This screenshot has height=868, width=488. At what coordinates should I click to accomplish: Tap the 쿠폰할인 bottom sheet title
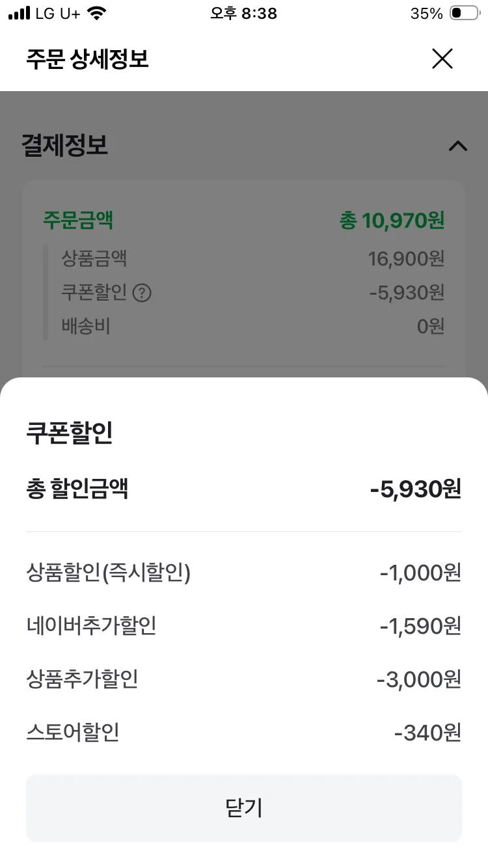click(70, 433)
